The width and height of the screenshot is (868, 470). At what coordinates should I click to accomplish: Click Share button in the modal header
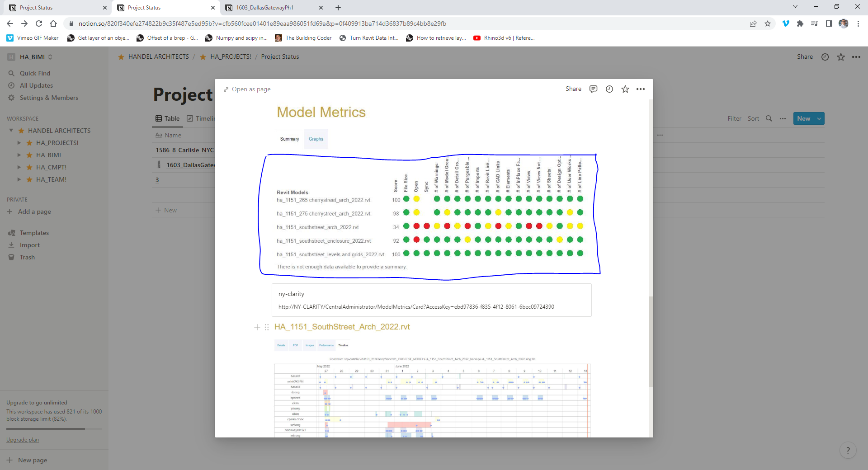pos(573,89)
